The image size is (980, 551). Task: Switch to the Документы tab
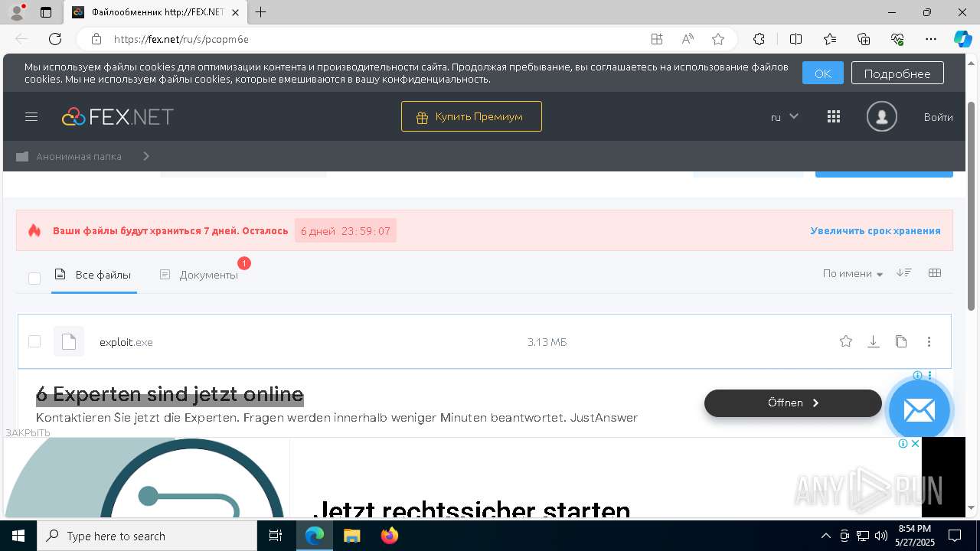[x=199, y=275]
